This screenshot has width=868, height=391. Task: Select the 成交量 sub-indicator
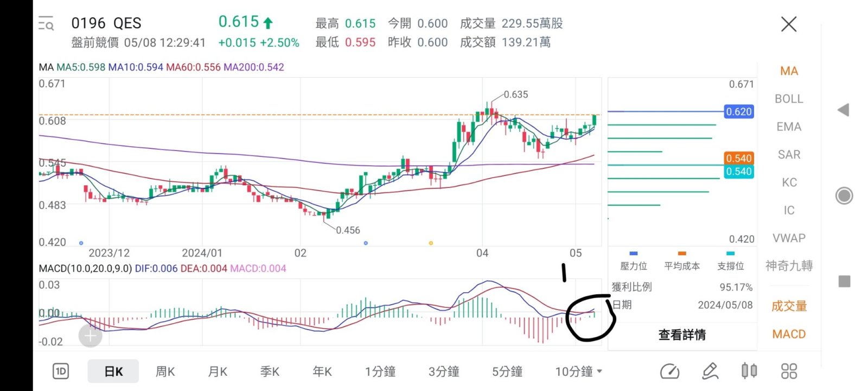[x=789, y=306]
